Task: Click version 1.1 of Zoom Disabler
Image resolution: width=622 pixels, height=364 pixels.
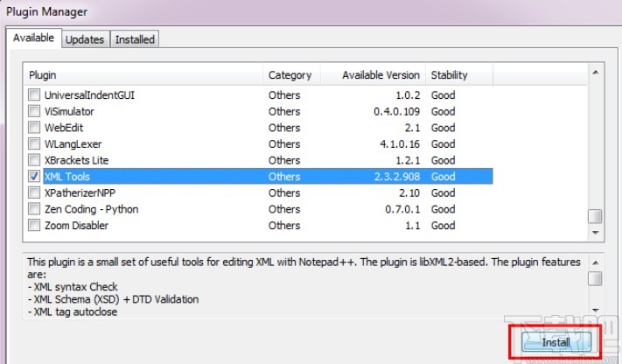Action: coord(413,226)
